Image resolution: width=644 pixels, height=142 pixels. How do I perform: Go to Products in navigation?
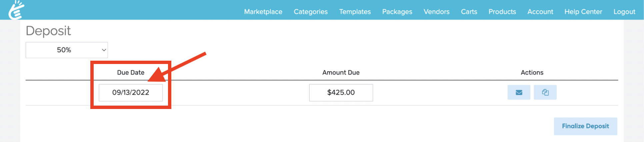click(502, 12)
